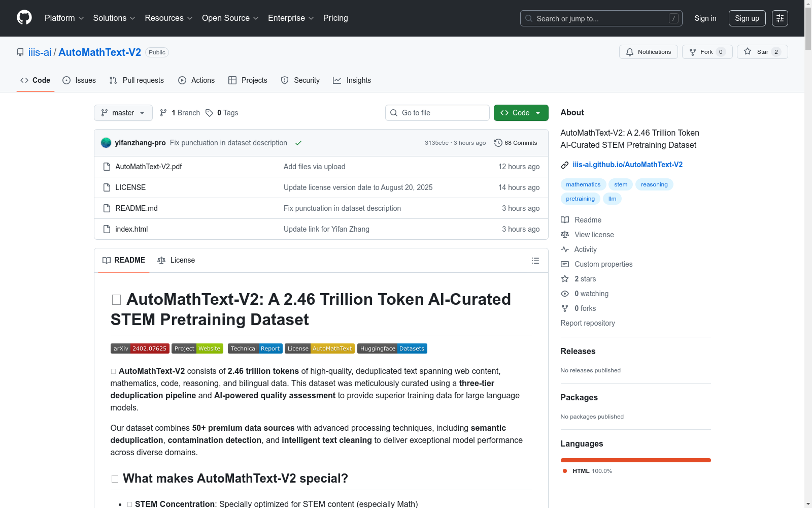
Task: Click the scales icon beside View license
Action: [x=565, y=235]
